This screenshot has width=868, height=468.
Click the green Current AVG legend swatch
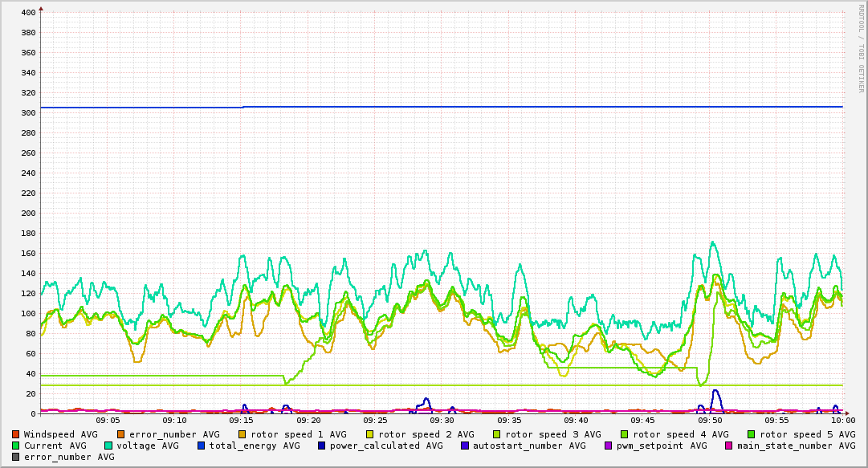click(16, 446)
